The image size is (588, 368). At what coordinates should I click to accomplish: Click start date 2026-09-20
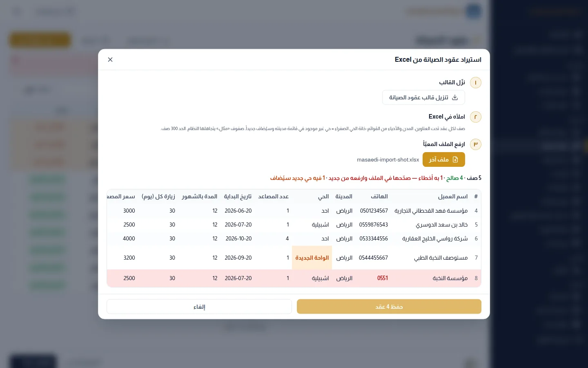coord(238,258)
